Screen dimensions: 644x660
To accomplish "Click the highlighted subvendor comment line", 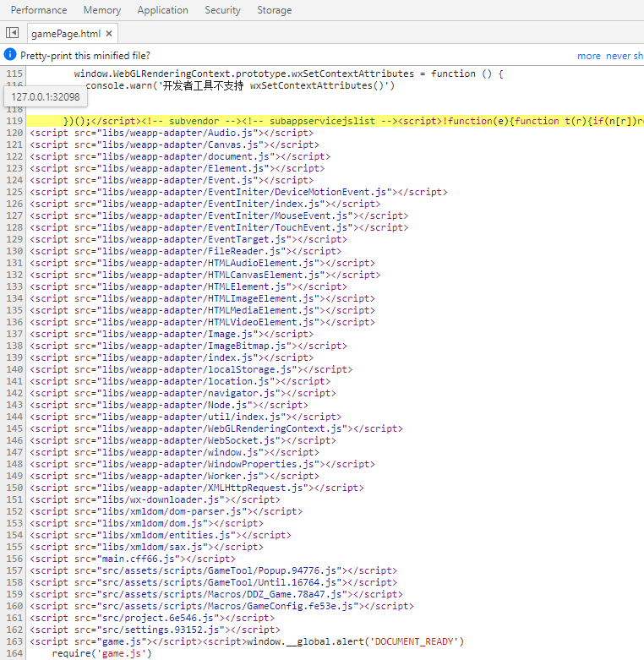I will [x=335, y=121].
